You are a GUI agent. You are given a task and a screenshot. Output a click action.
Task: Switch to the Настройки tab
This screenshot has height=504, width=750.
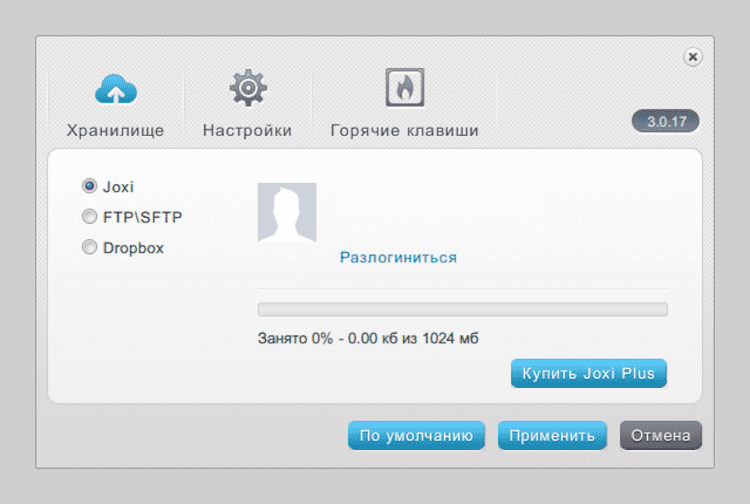coord(247,130)
